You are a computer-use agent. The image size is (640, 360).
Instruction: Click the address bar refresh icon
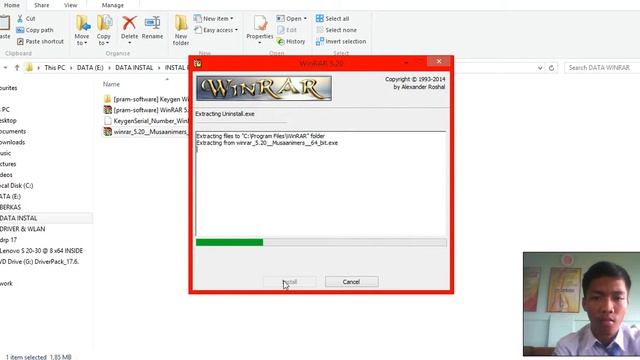point(551,68)
